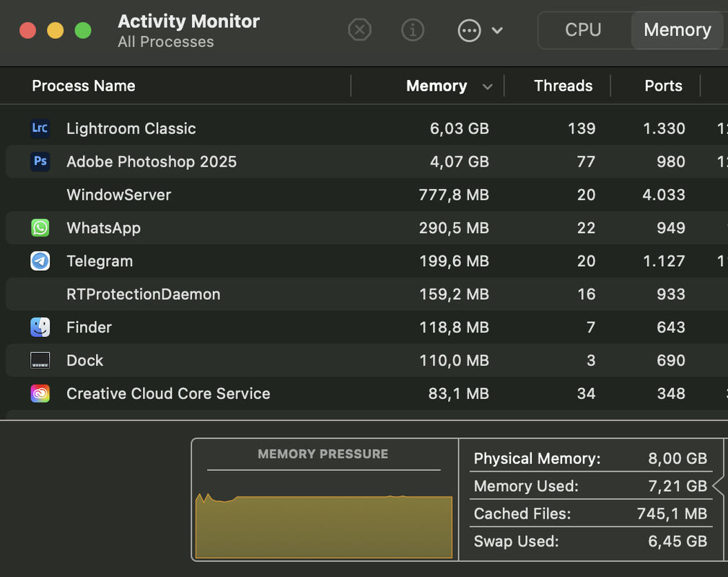728x577 pixels.
Task: Select the Lightroom Classic process name
Action: [x=131, y=128]
